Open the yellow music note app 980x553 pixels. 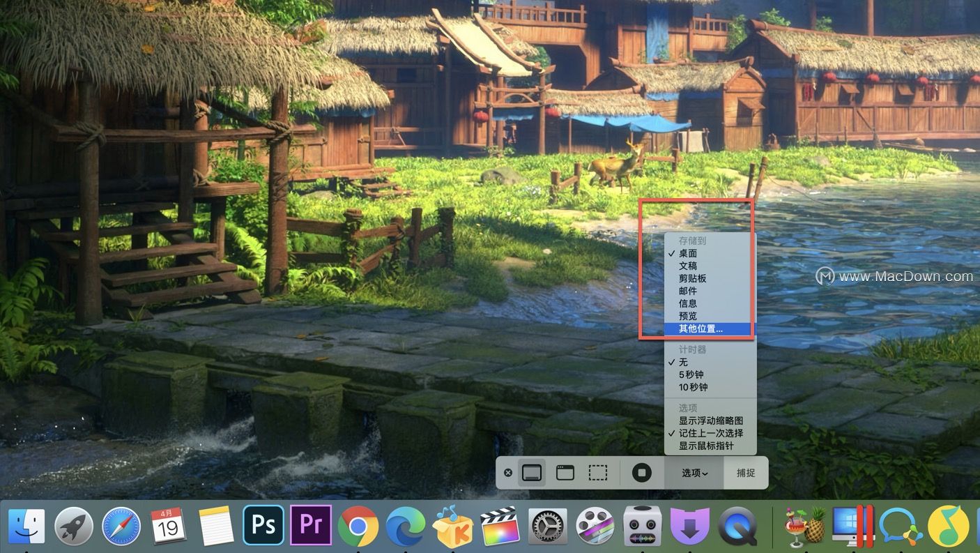[x=948, y=526]
